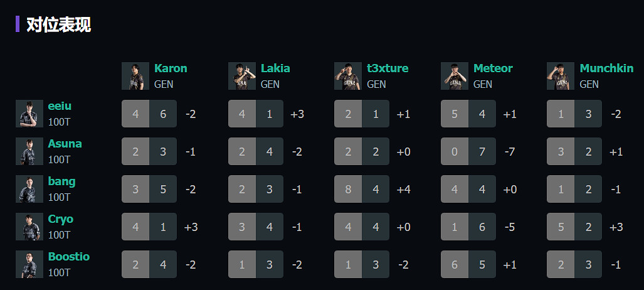Click Meteor's player portrait photo
The image size is (644, 290).
455,76
